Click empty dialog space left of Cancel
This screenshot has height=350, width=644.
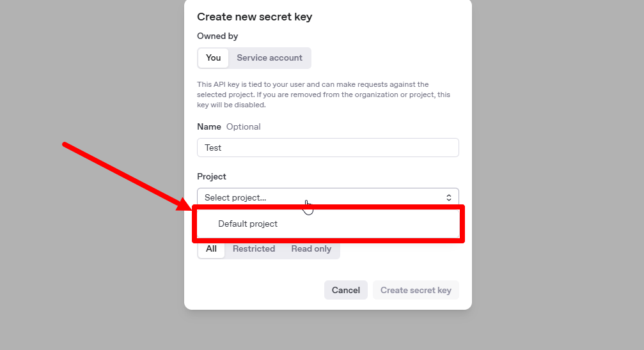point(256,290)
